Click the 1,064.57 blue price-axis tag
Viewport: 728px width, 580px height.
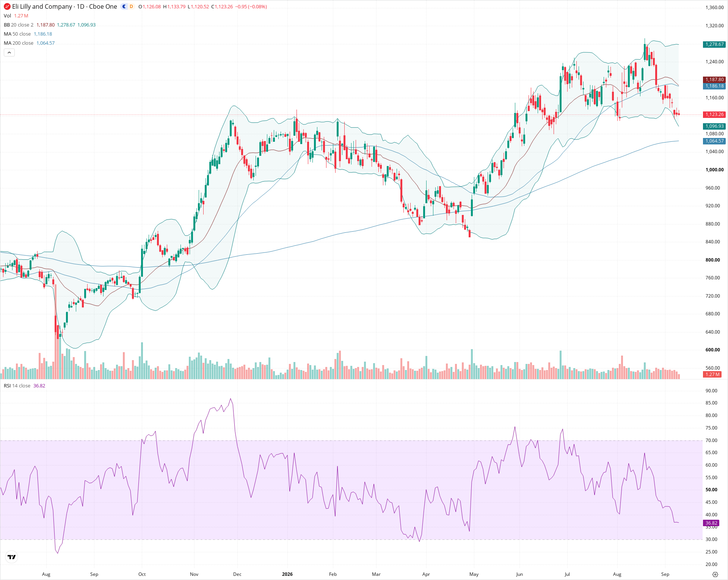point(714,141)
